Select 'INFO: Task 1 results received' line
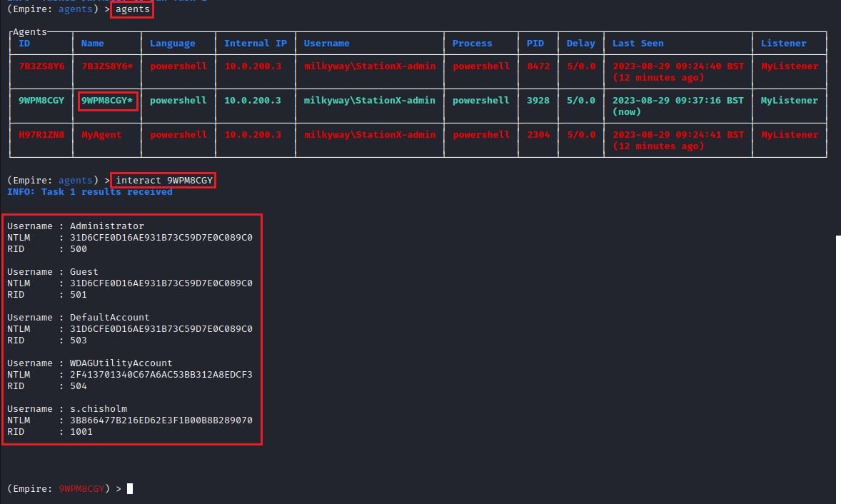The width and height of the screenshot is (841, 504). click(x=89, y=191)
